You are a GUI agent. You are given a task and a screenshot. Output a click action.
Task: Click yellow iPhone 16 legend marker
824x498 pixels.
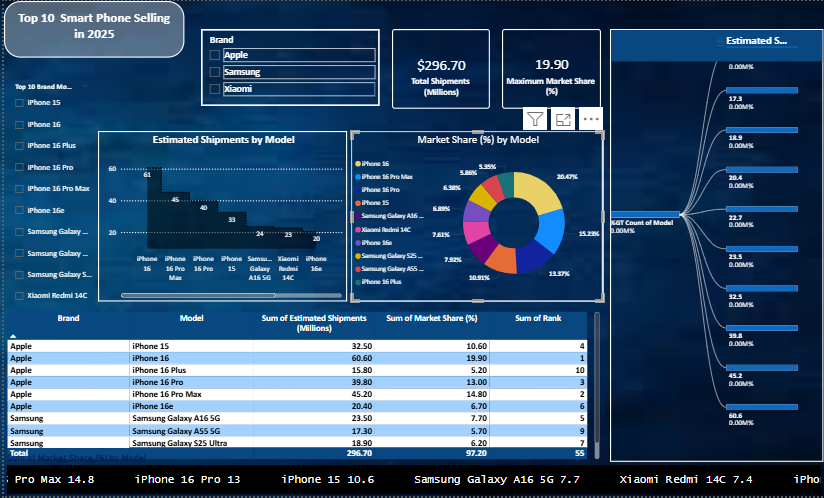point(356,163)
